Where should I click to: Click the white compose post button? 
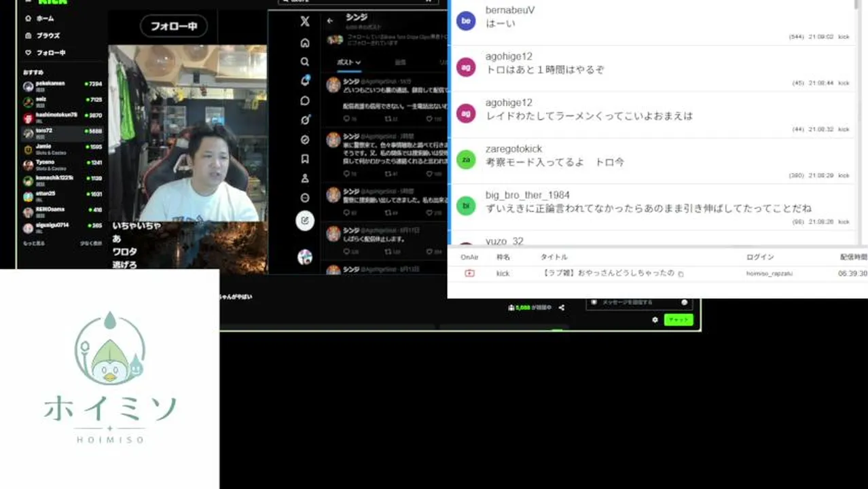click(x=305, y=221)
